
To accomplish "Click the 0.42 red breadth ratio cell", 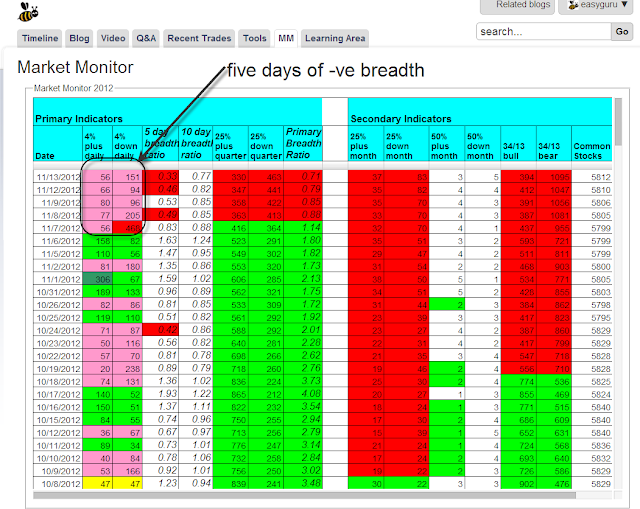I will tap(161, 330).
